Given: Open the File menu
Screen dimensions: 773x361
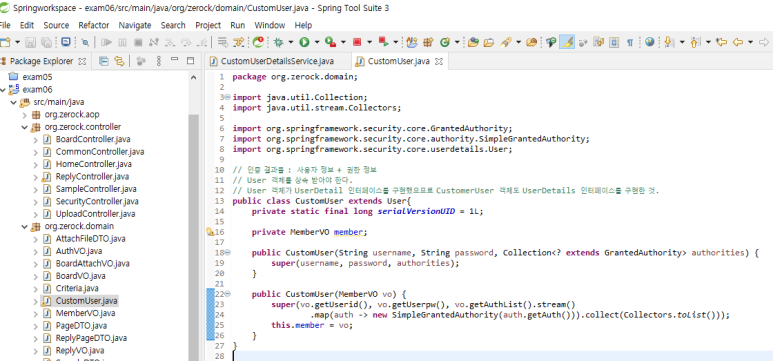Looking at the screenshot, I should (5, 25).
